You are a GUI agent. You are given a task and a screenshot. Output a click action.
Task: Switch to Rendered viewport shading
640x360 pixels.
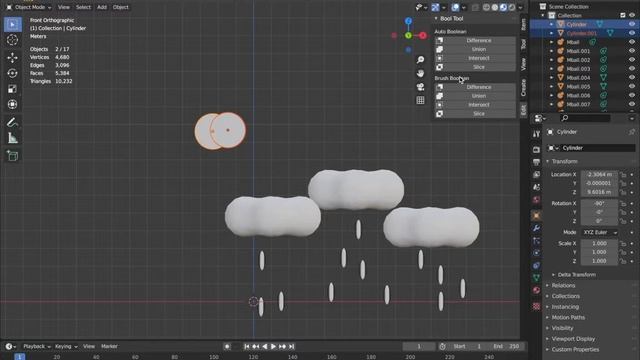512,7
